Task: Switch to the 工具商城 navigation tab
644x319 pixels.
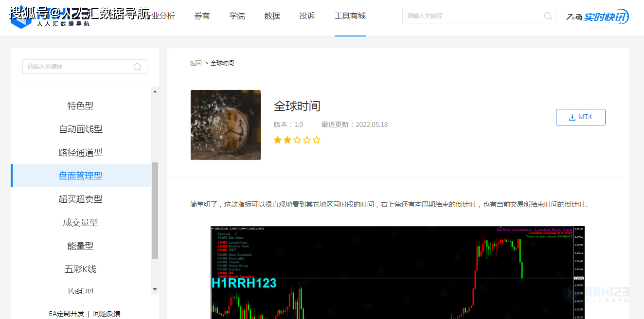Action: (350, 16)
